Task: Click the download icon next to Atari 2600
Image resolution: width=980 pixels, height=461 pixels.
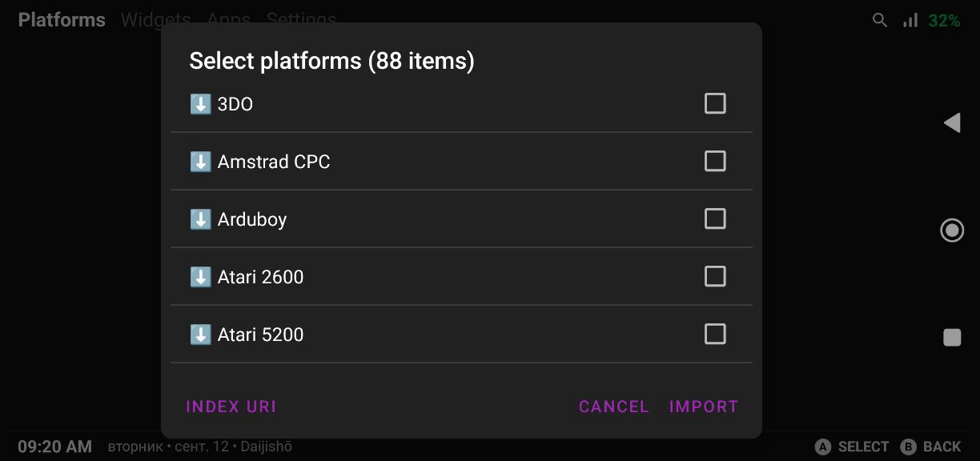Action: [200, 277]
